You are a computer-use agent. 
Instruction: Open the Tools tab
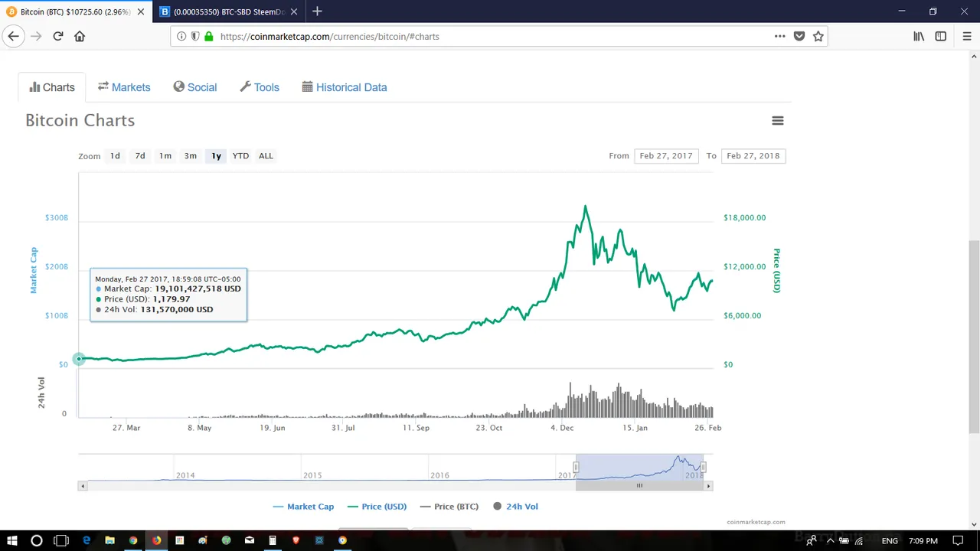tap(260, 87)
